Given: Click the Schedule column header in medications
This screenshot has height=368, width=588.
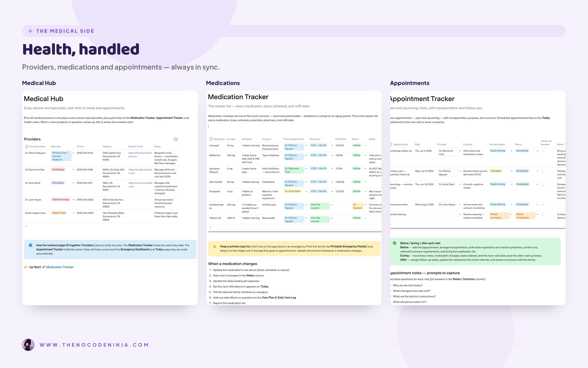Looking at the screenshot, I should tap(247, 139).
